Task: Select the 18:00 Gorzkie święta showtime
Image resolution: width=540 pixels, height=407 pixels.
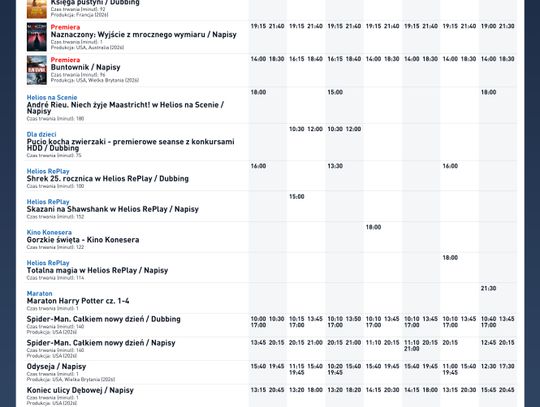Action: coord(373,227)
